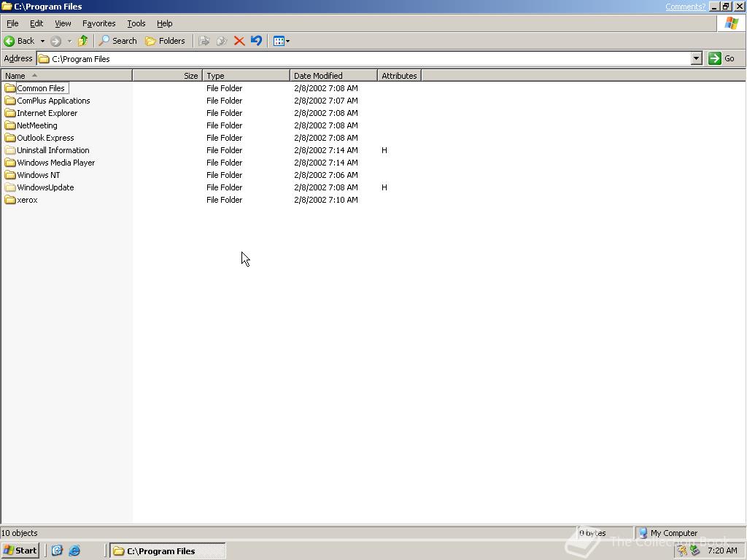The height and width of the screenshot is (560, 747).
Task: Click the Windows flag logo throbber
Action: pos(731,23)
